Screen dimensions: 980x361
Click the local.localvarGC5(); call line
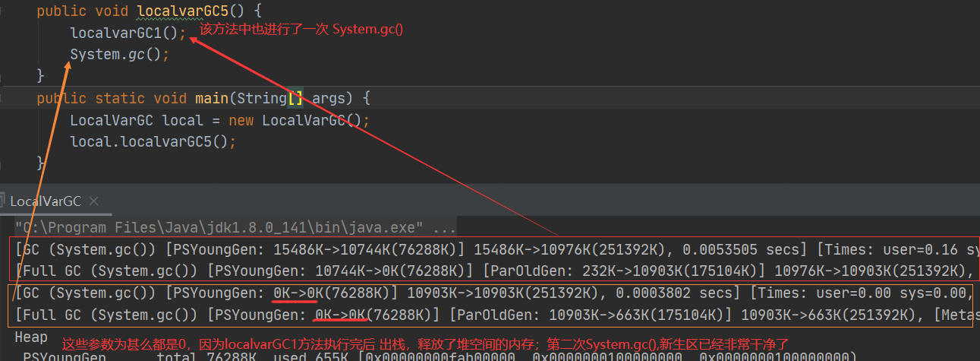[153, 142]
